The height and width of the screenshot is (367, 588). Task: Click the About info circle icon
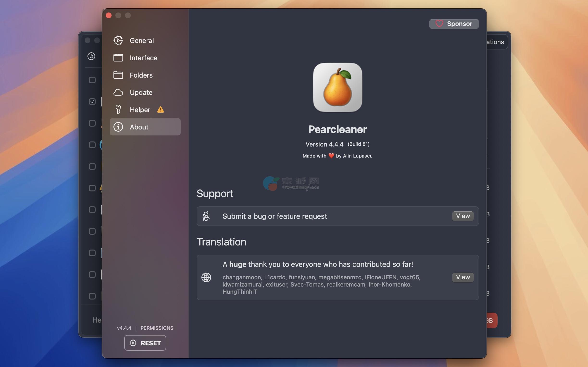(118, 127)
